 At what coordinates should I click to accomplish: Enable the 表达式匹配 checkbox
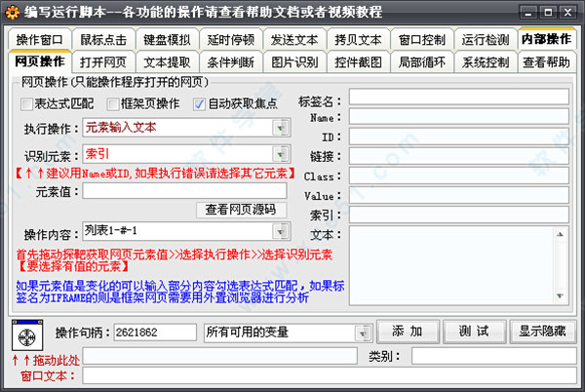coord(26,103)
